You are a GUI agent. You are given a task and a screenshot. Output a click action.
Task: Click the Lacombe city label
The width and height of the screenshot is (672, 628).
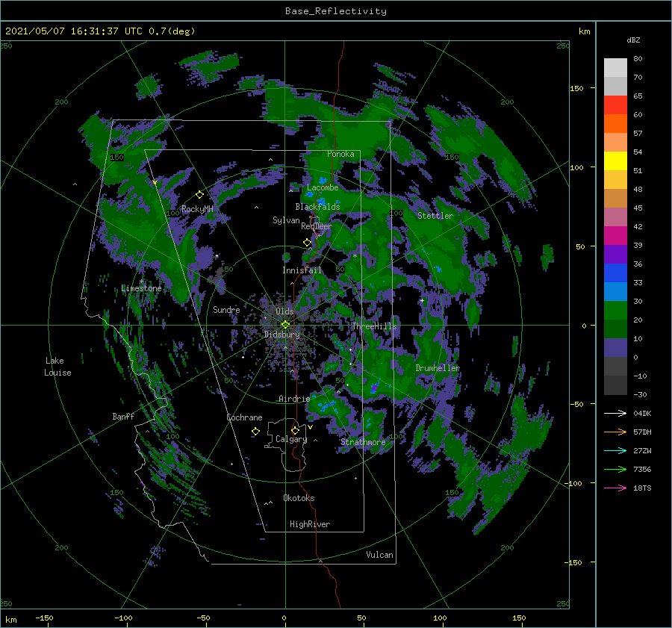[x=323, y=187]
